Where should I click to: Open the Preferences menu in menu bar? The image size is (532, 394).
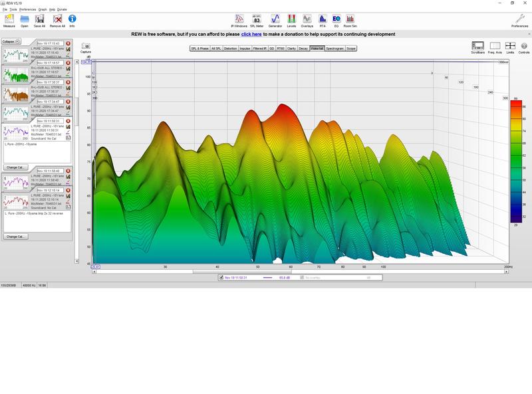click(x=27, y=9)
